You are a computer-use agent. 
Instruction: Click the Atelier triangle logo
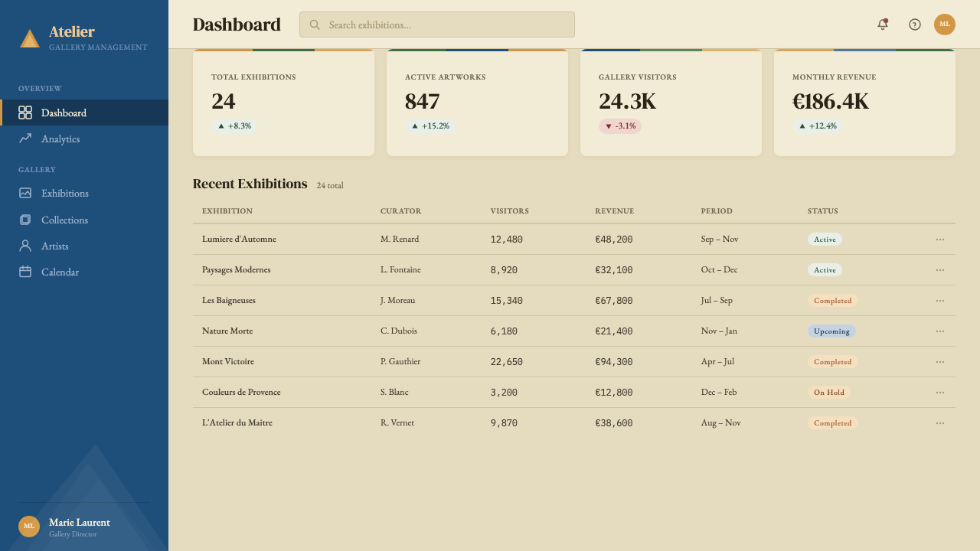30,38
